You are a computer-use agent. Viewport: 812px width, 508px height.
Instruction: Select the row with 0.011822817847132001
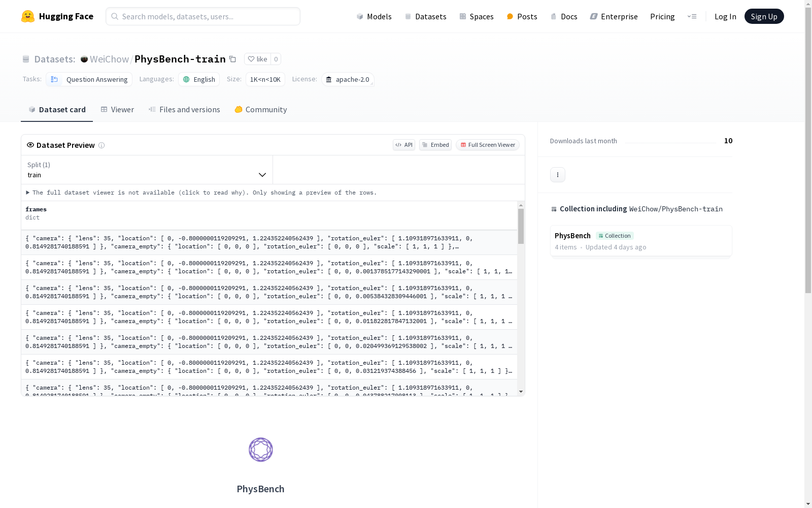[x=269, y=317]
